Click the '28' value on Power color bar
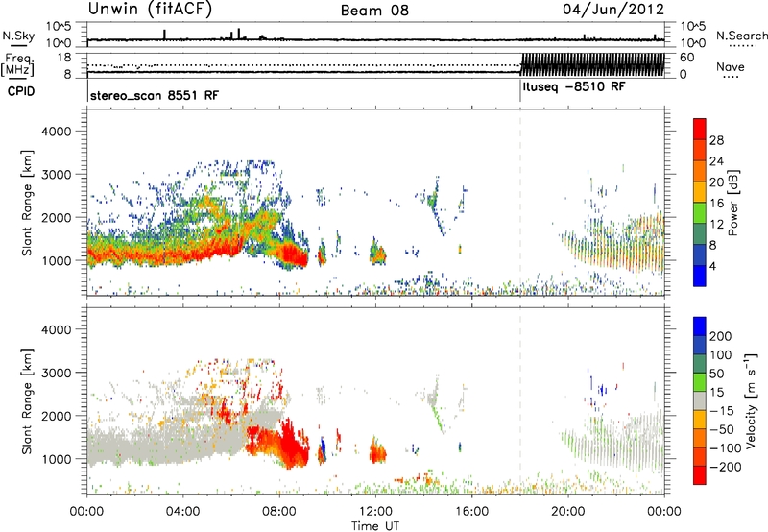This screenshot has height=532, width=768. [x=716, y=140]
